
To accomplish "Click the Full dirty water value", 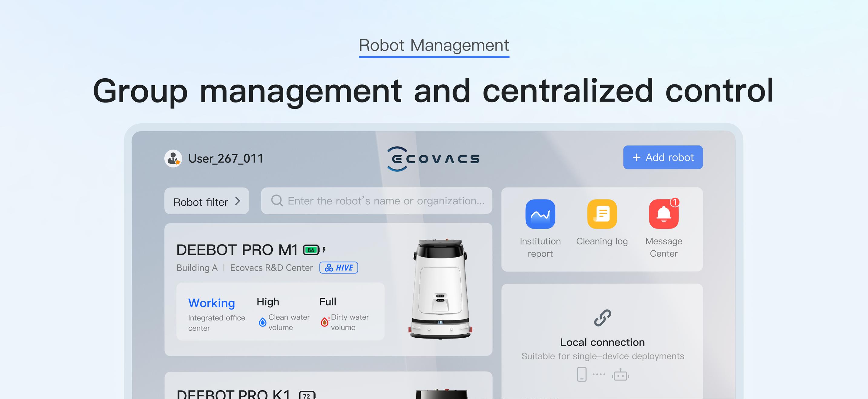I will click(x=327, y=301).
